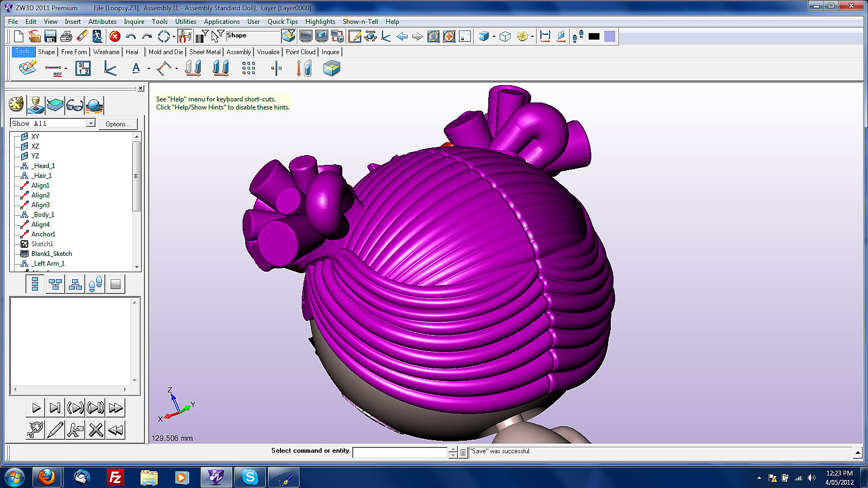Click the step-to-next button in the replay controls
Viewport: 868px width, 488px height.
(x=55, y=408)
